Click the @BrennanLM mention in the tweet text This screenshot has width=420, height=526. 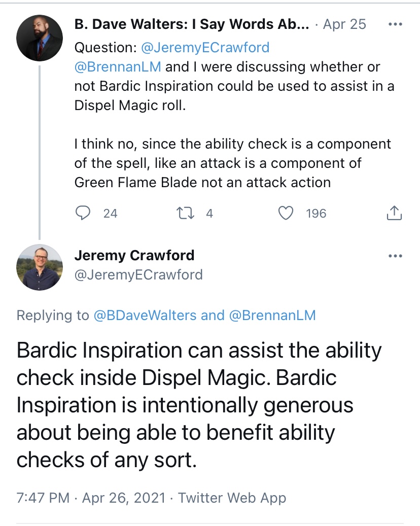pos(118,67)
